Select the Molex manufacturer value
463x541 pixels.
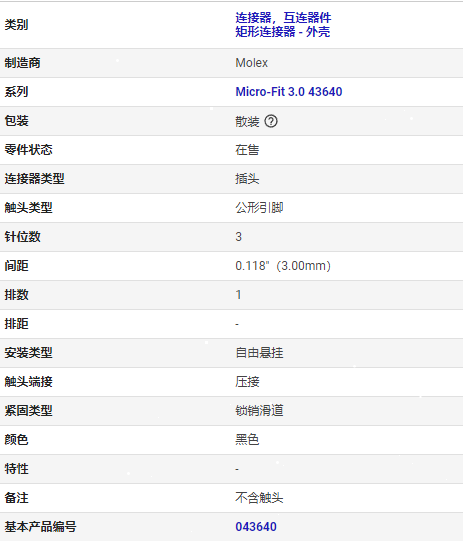252,63
